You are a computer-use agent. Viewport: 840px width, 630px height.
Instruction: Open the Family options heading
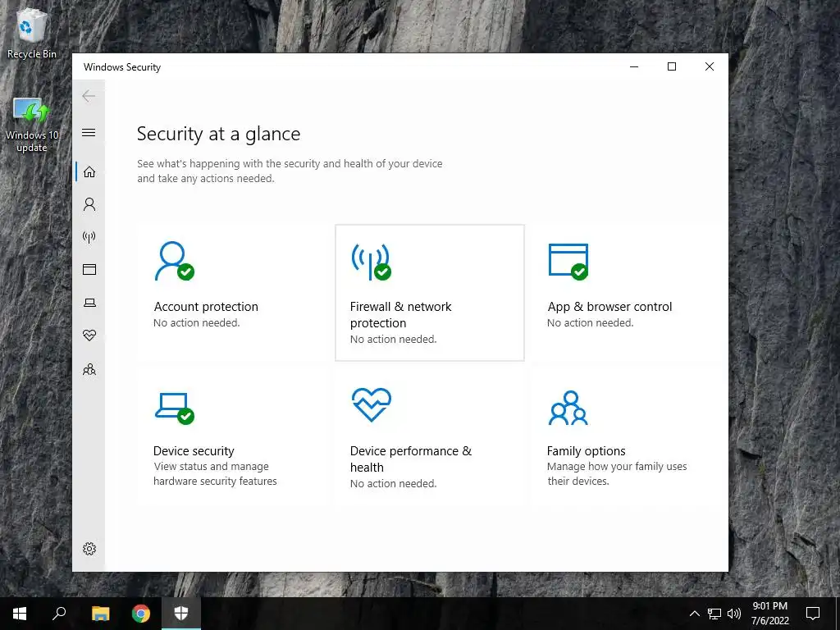click(x=586, y=450)
